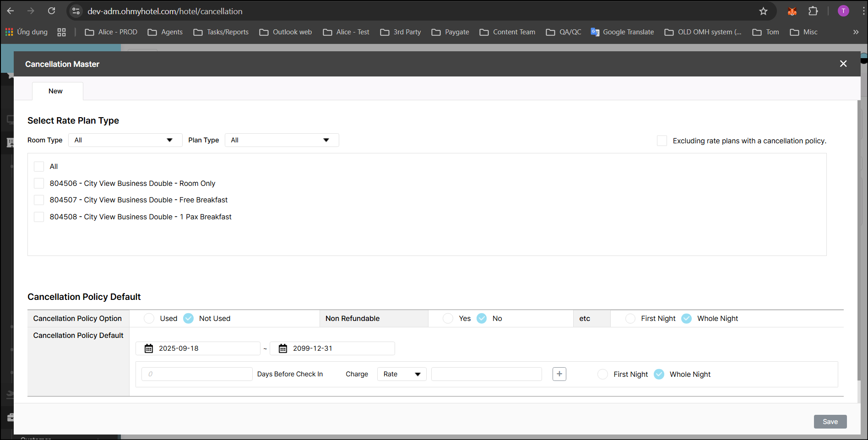
Task: Click the Days Before Check In field
Action: click(197, 374)
